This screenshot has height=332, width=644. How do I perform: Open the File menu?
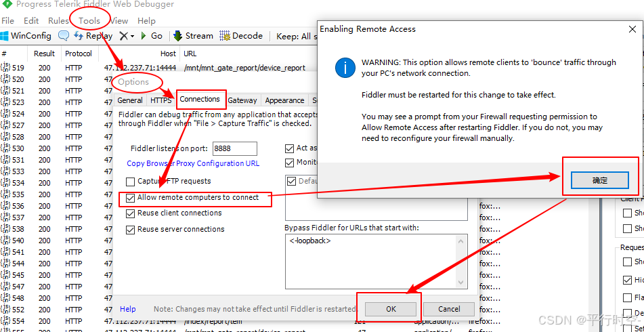tap(8, 20)
